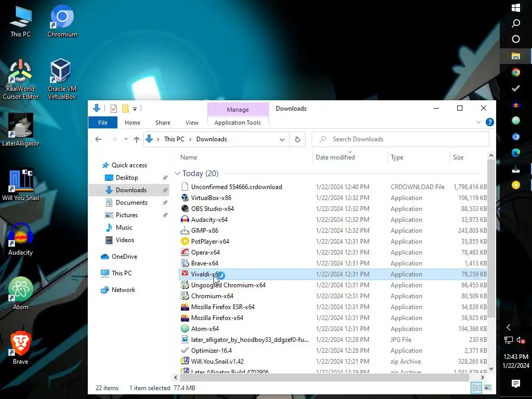Select the Will You Snail desktop shortcut

(x=20, y=185)
